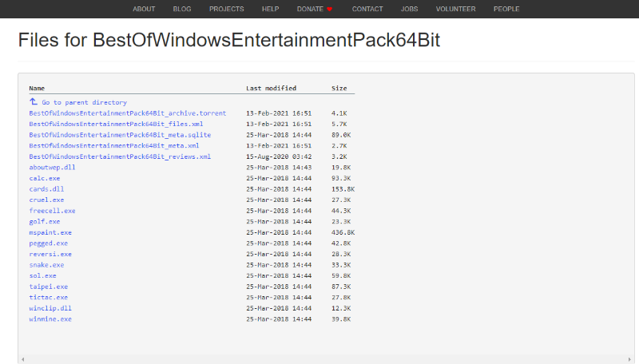Go to the PEOPLE navigation item
This screenshot has width=639, height=364.
pyautogui.click(x=506, y=10)
